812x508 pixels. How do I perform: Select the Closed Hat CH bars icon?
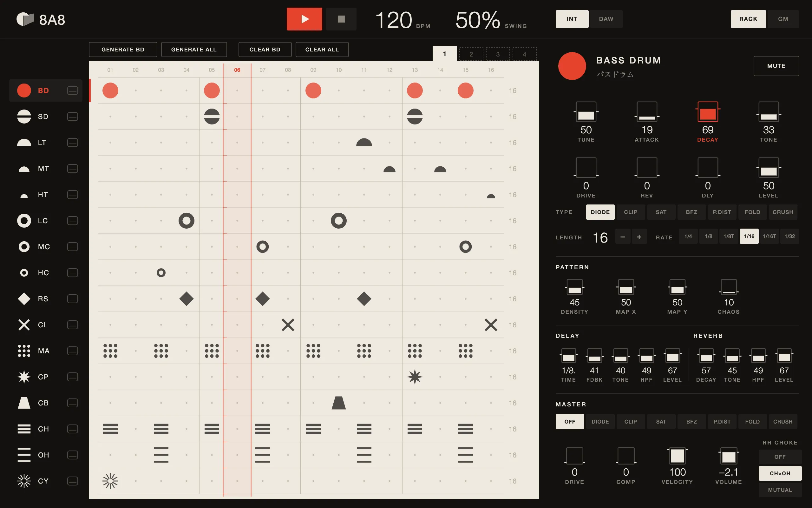tap(24, 429)
